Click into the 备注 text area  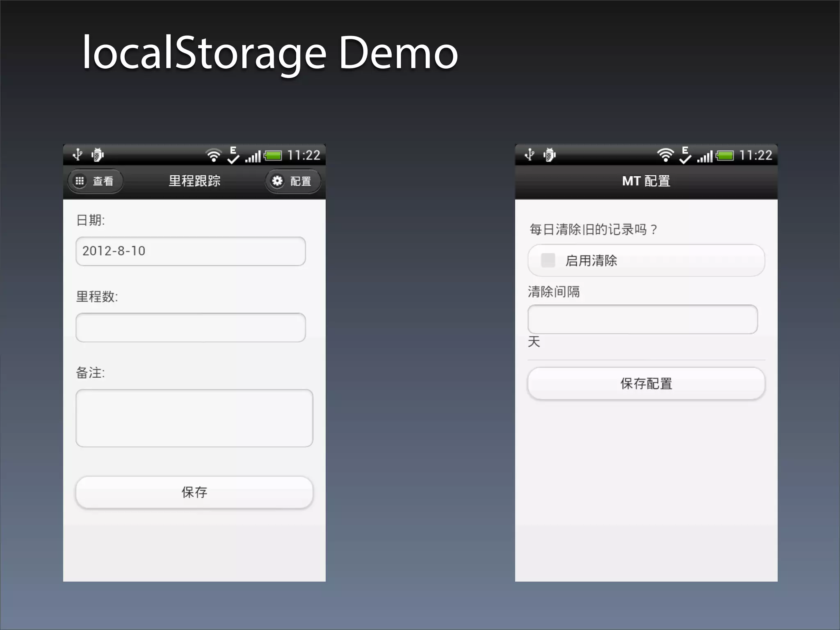tap(194, 418)
